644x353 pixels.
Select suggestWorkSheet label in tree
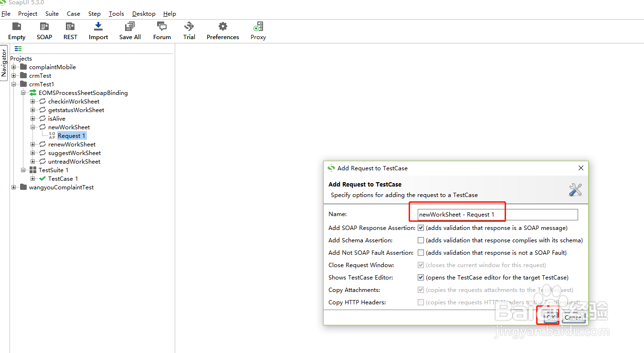(x=74, y=153)
